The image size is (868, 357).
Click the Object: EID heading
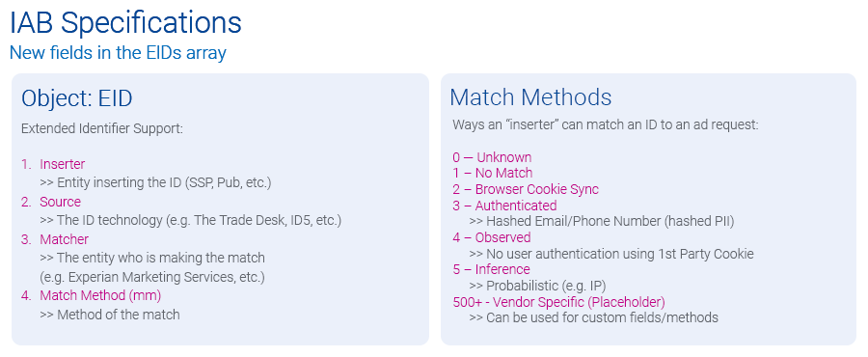[x=77, y=98]
